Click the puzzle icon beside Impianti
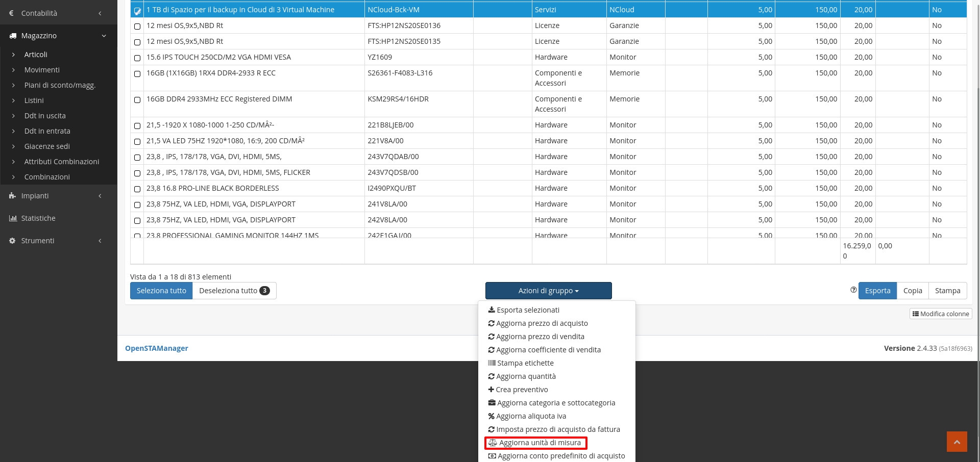This screenshot has height=462, width=980. 13,196
